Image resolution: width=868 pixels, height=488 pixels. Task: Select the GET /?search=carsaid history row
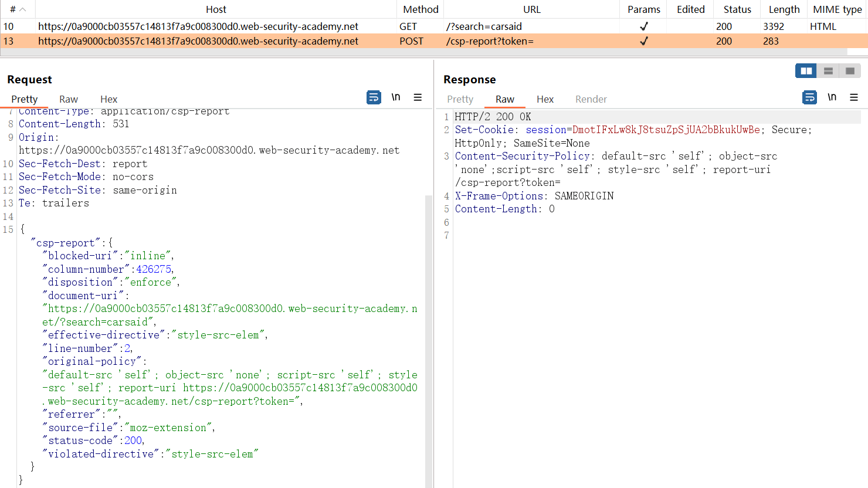click(235, 26)
